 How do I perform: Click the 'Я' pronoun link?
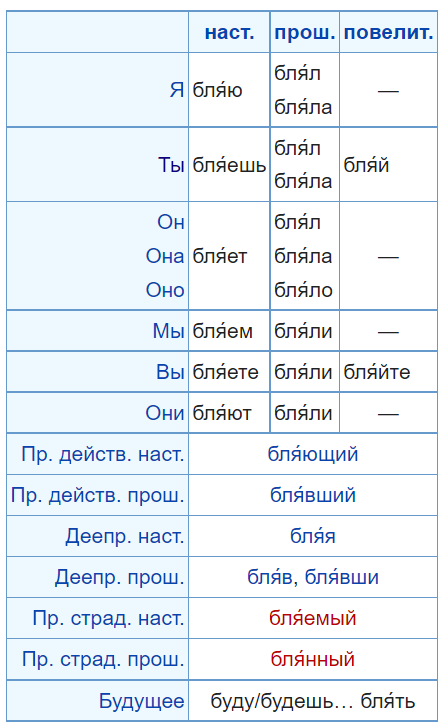[x=177, y=90]
